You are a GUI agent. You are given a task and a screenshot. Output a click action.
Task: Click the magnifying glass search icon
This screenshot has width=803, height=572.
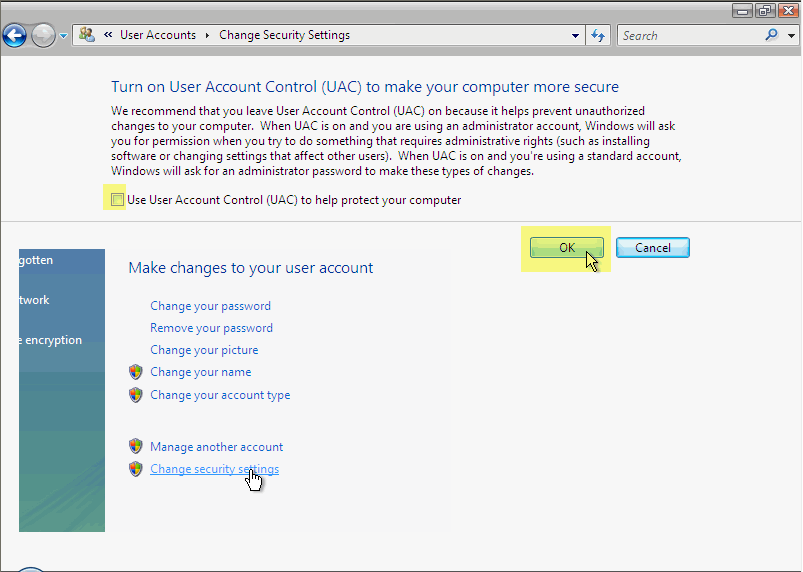pos(772,35)
